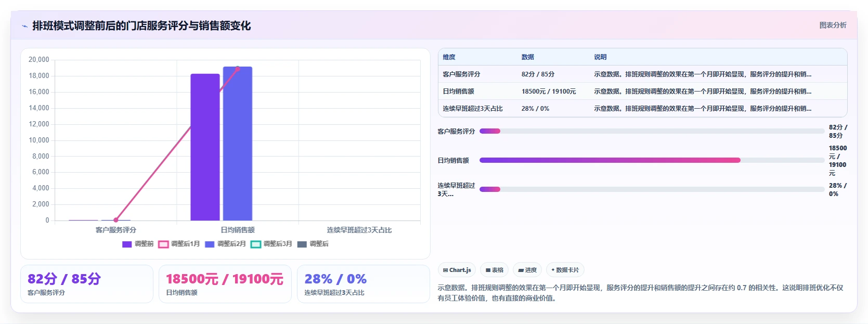The height and width of the screenshot is (324, 868).
Task: Click the 调整后2月 legend label text
Action: click(231, 244)
